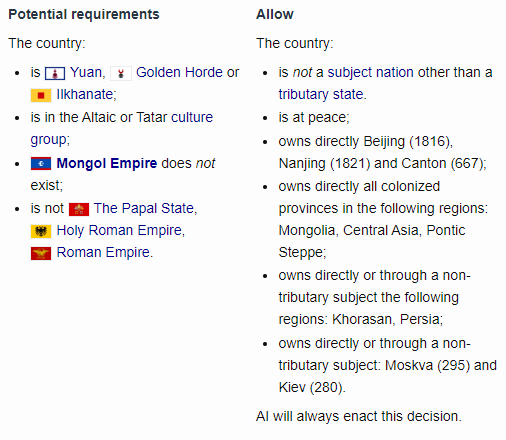Click the AI will always enact text

[359, 416]
